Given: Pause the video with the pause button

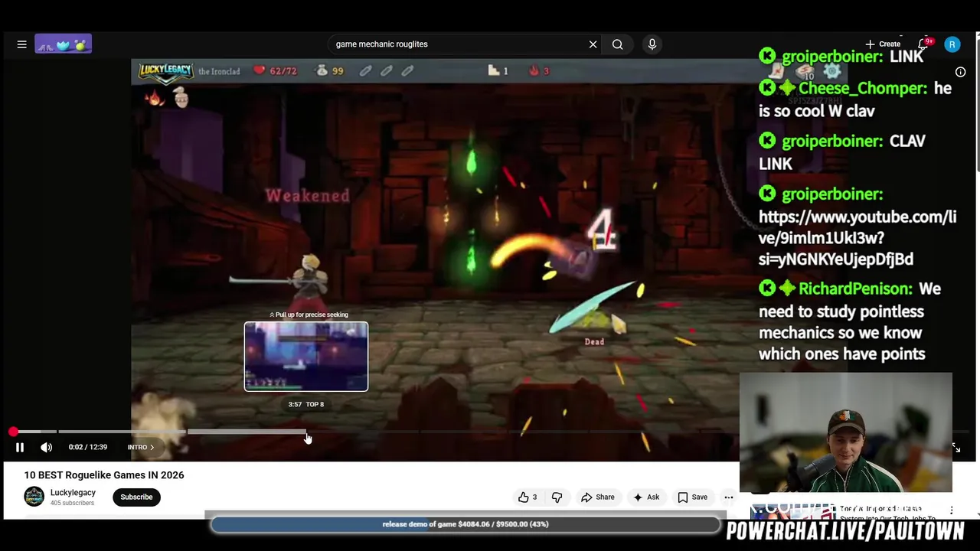Looking at the screenshot, I should (20, 447).
